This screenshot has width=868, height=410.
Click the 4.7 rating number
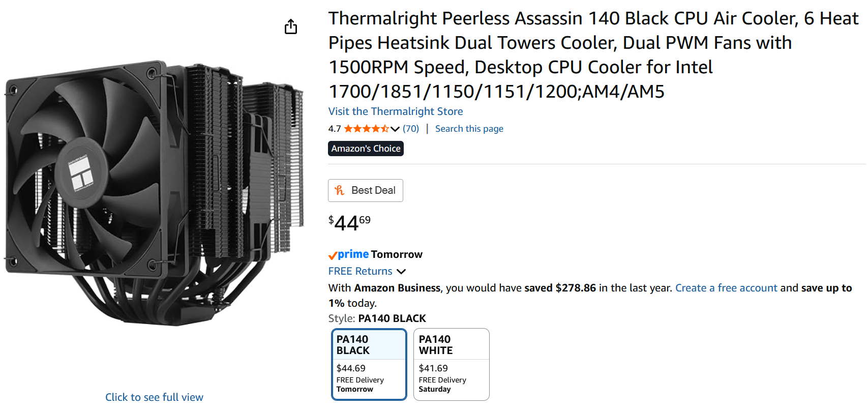point(334,129)
